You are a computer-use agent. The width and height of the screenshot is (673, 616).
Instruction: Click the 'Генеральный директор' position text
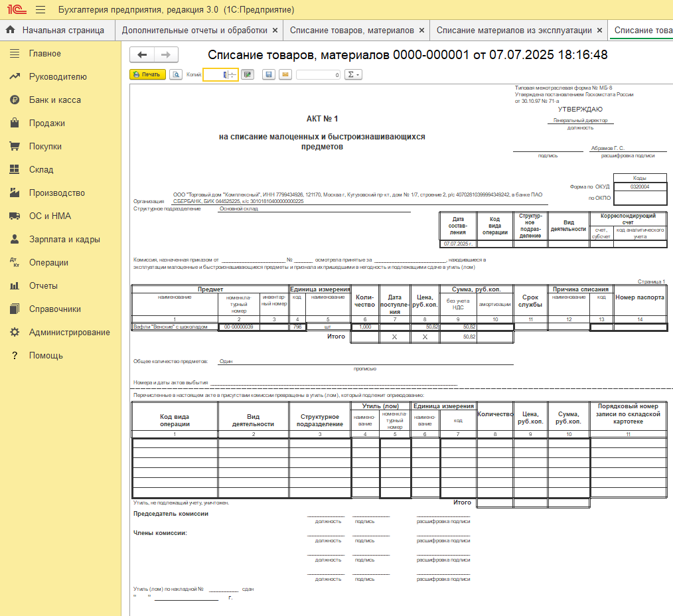580,121
